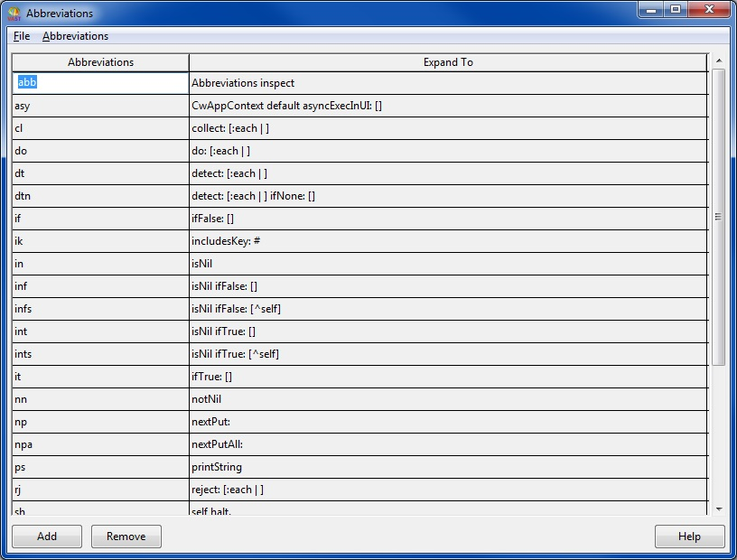
Task: Open the Abbreviations menu
Action: point(75,36)
